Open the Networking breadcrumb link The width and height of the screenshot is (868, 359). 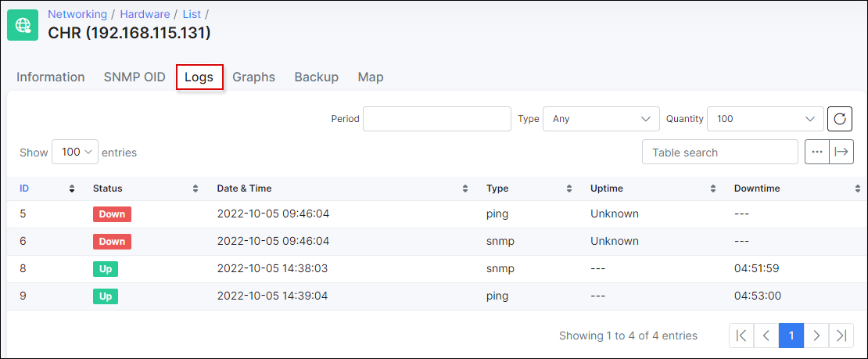coord(77,14)
